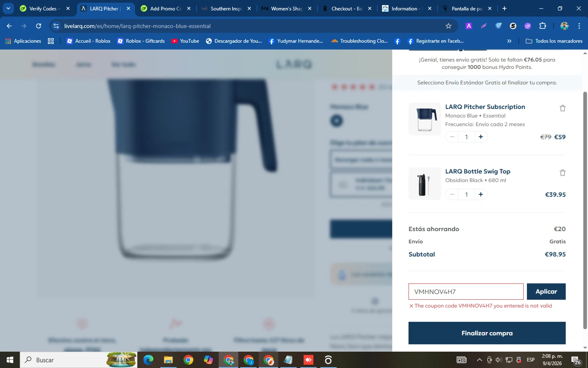
Task: Click the purple A extension icon
Action: [x=468, y=26]
